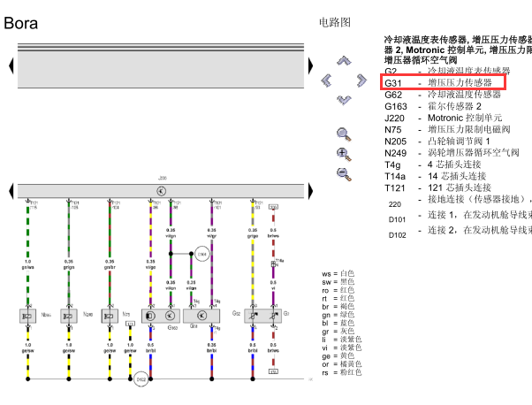
Task: Click the D101 connection circle in diagram
Action: tap(201, 254)
